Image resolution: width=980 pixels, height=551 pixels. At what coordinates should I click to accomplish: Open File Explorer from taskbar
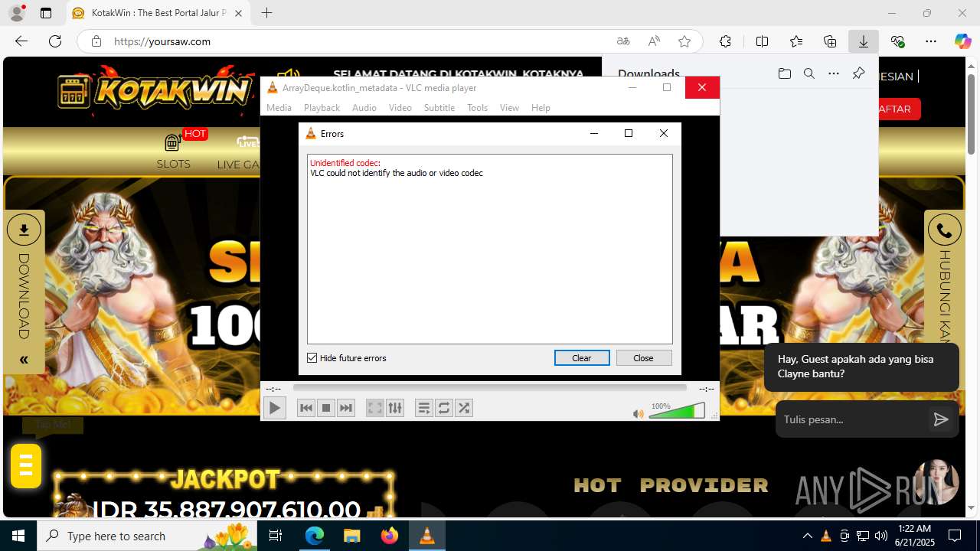[x=351, y=536]
